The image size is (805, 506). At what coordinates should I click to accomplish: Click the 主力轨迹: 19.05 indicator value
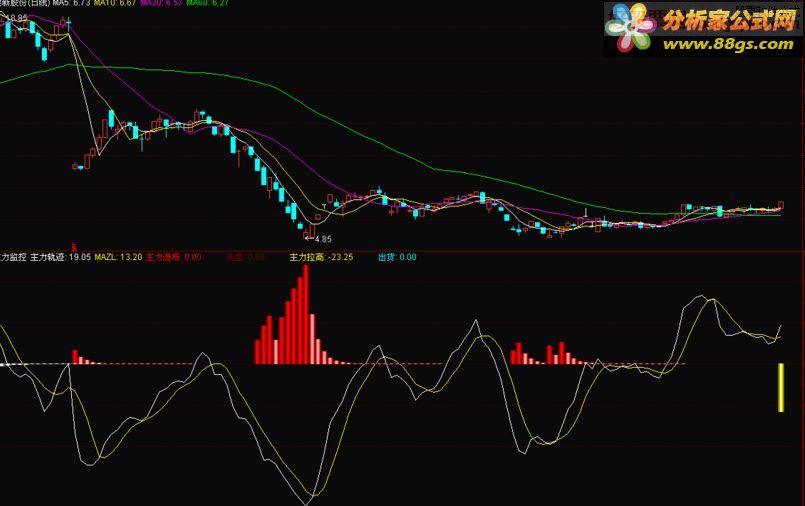pyautogui.click(x=61, y=257)
